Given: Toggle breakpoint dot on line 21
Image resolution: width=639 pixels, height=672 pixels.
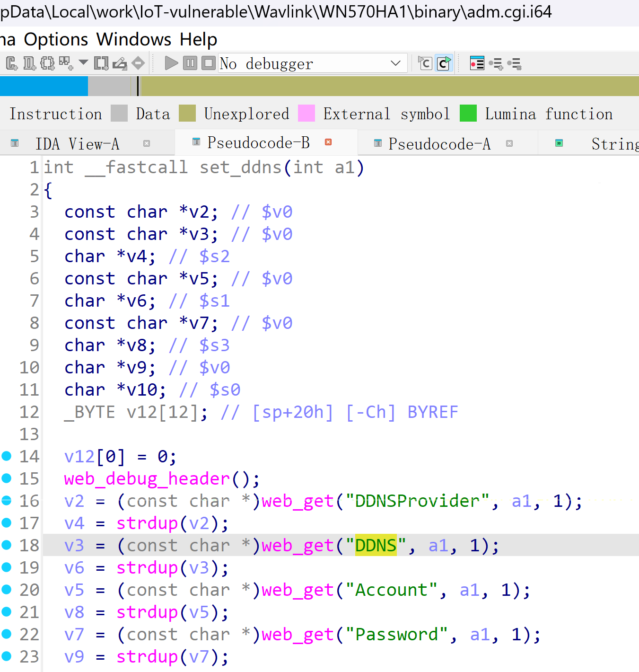Looking at the screenshot, I should (7, 611).
